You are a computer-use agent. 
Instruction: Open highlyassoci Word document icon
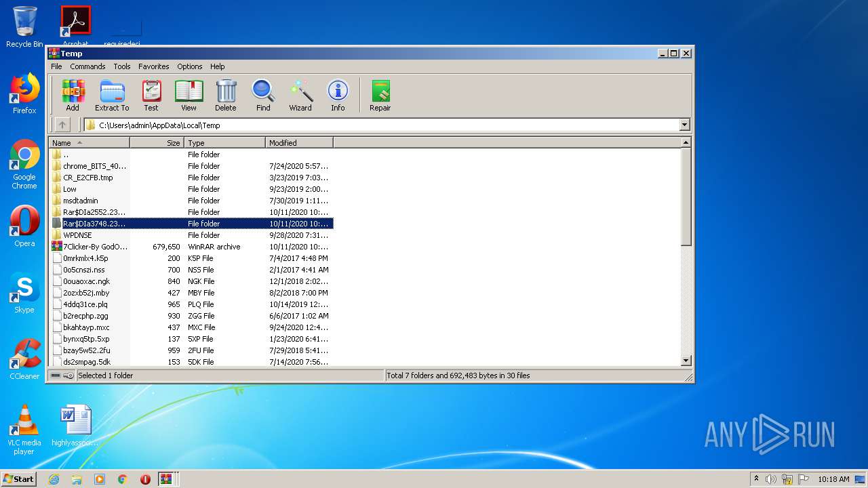coord(75,426)
